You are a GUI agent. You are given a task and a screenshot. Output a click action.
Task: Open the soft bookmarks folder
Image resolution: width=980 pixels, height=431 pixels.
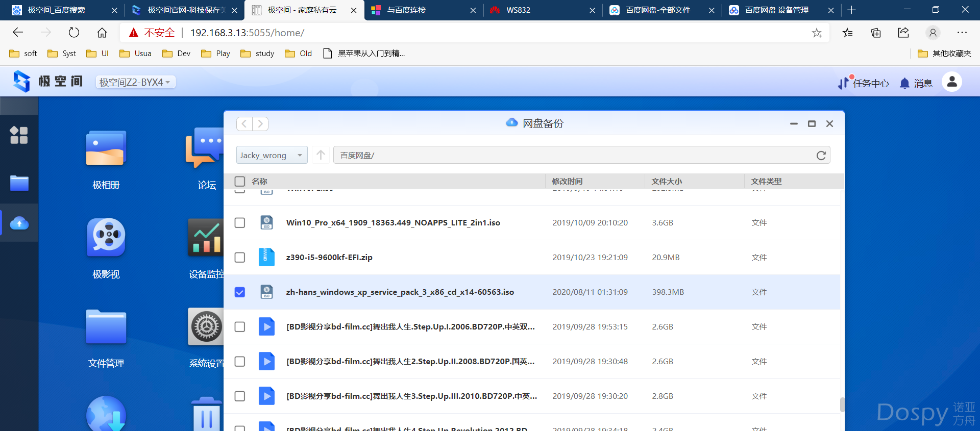click(x=23, y=53)
